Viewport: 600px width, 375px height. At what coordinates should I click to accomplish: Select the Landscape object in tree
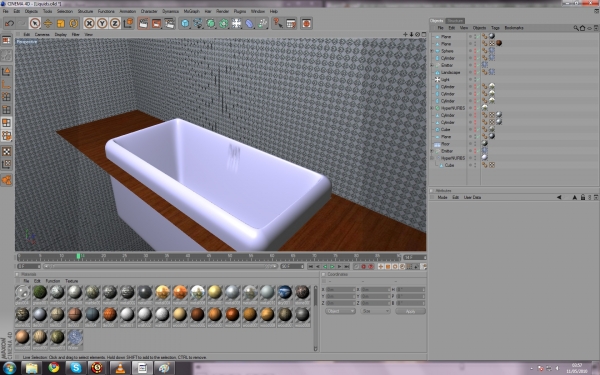(x=450, y=72)
